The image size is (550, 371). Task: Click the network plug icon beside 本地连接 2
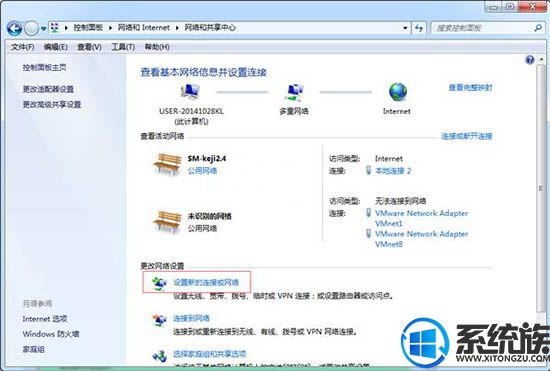368,170
